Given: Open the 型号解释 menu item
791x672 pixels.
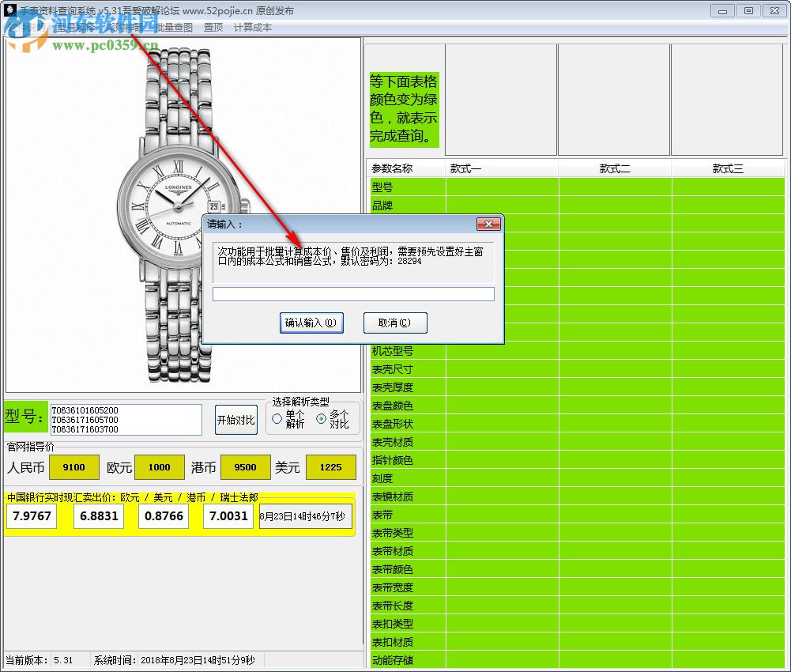Looking at the screenshot, I should (x=77, y=27).
